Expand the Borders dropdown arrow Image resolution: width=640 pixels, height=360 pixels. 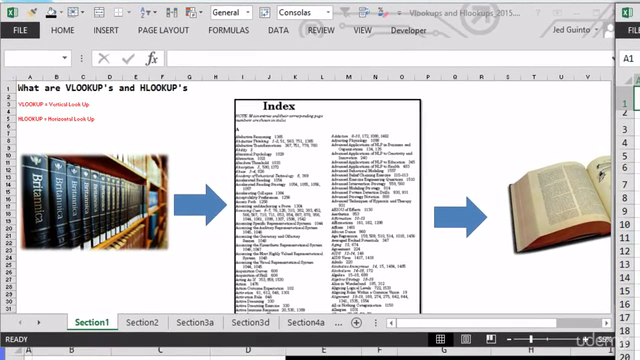[x=129, y=12]
